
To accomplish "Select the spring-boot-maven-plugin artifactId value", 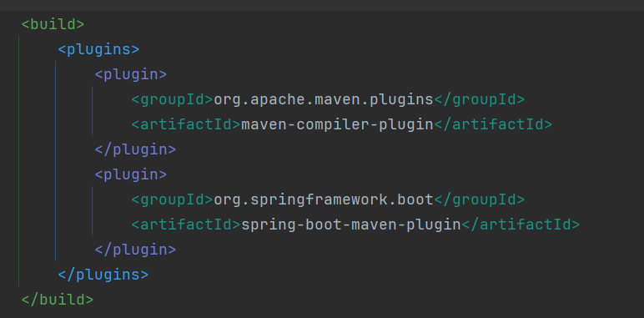I will 351,225.
